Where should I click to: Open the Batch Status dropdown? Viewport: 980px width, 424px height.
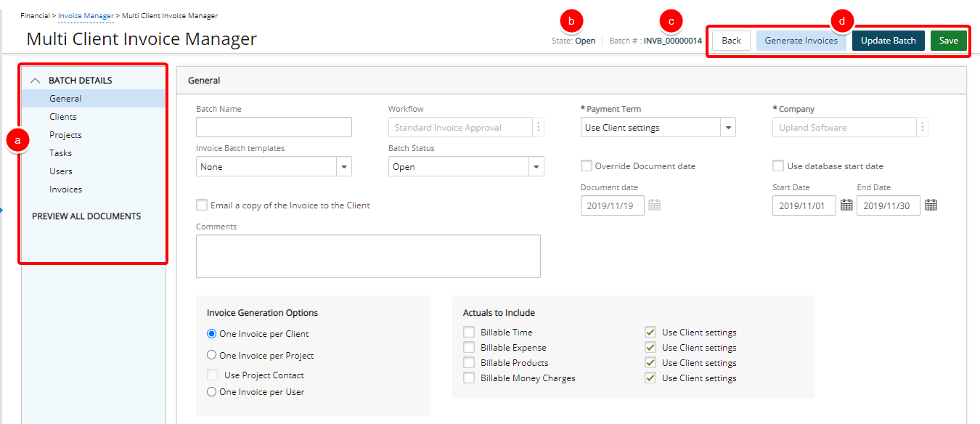[x=536, y=167]
